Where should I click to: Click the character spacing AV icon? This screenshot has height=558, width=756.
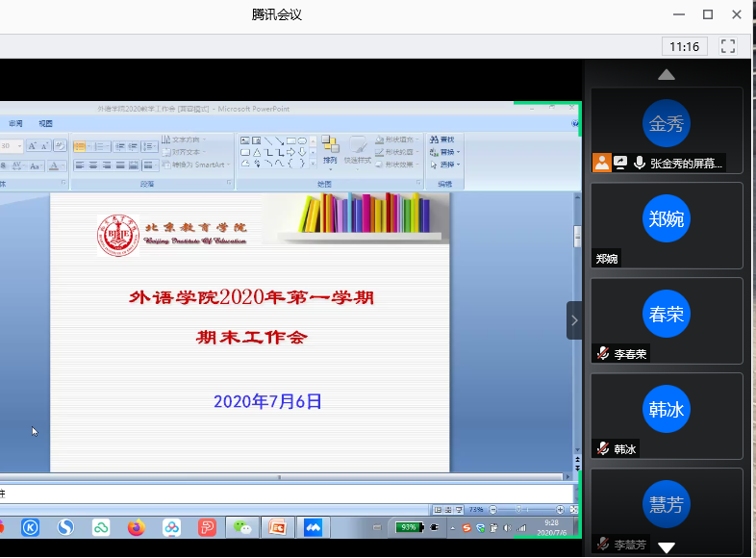[17, 165]
